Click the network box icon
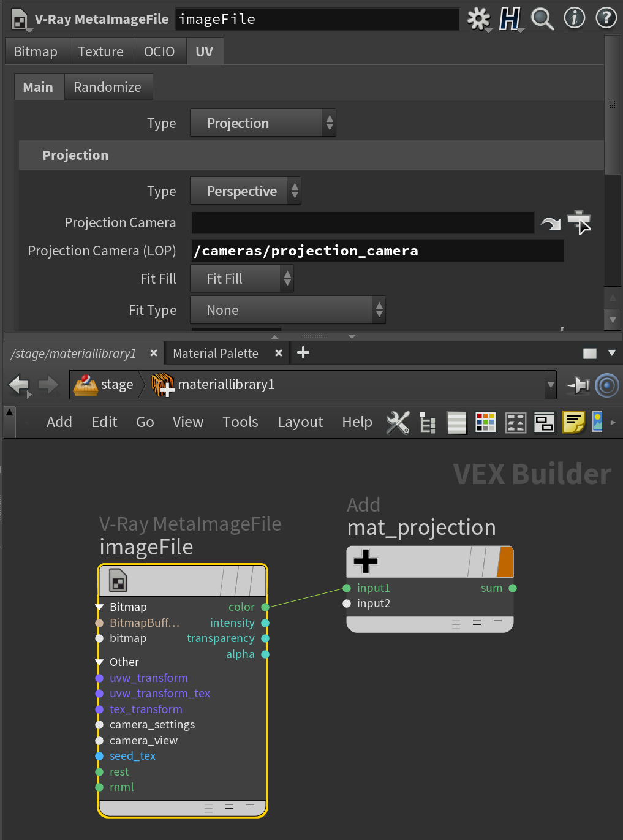 545,422
